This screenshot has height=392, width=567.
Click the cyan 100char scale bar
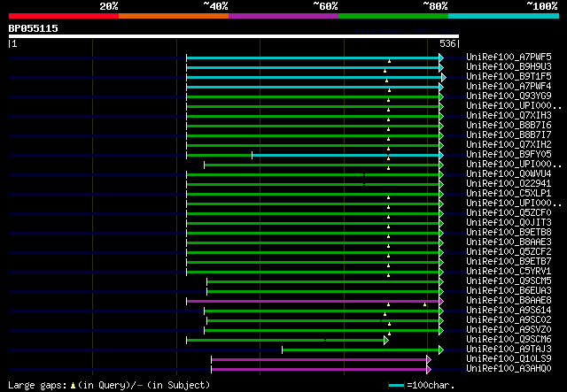tap(396, 386)
